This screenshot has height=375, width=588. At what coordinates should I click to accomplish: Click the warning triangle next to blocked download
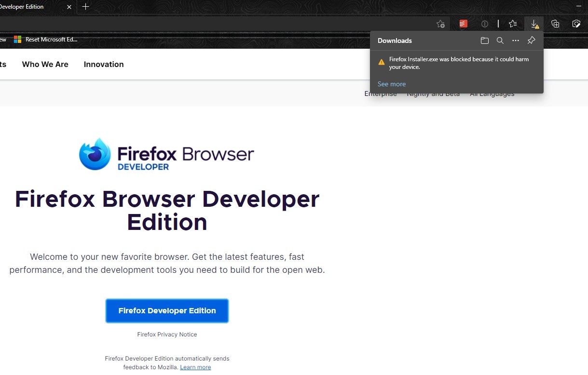(x=382, y=62)
